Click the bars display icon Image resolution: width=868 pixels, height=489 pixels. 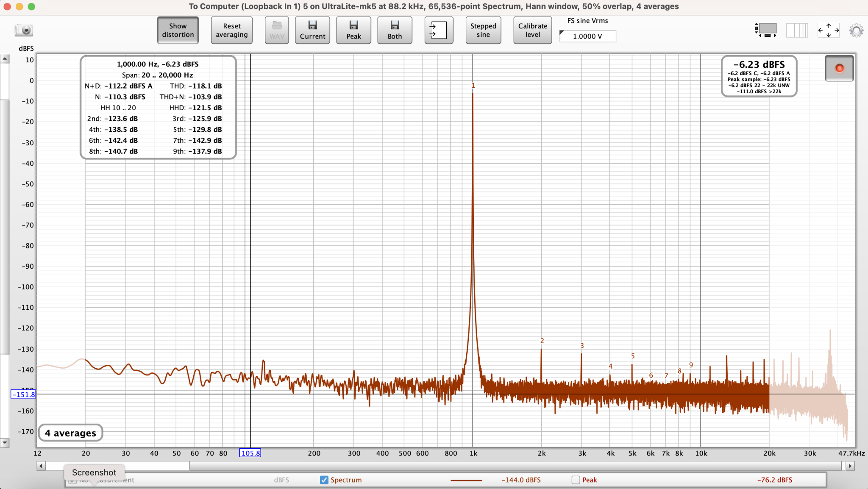click(x=797, y=30)
